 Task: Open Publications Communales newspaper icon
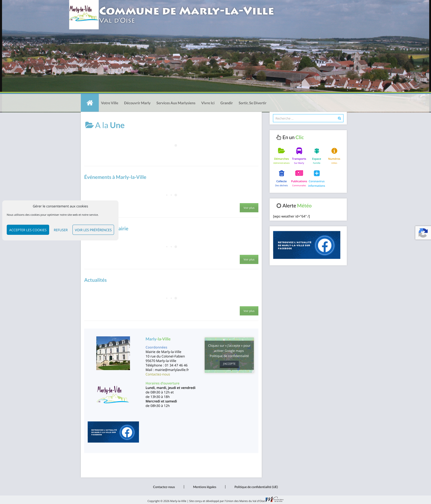click(x=299, y=173)
